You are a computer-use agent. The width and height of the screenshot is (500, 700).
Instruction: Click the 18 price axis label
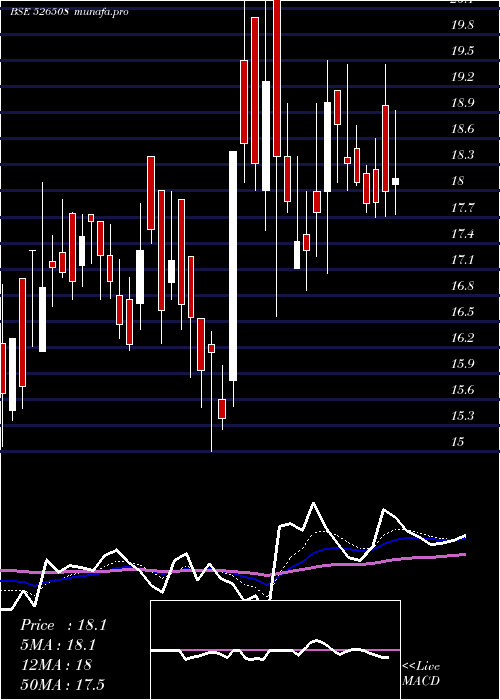[458, 181]
